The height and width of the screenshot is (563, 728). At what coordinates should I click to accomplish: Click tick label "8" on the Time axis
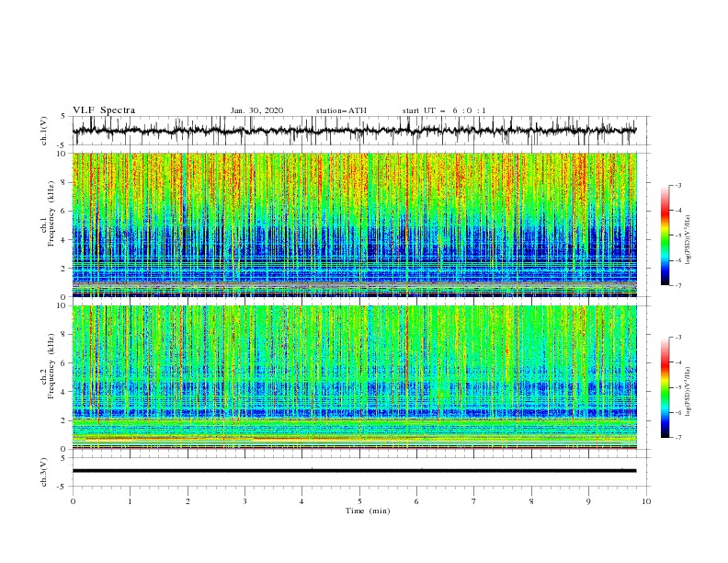531,501
